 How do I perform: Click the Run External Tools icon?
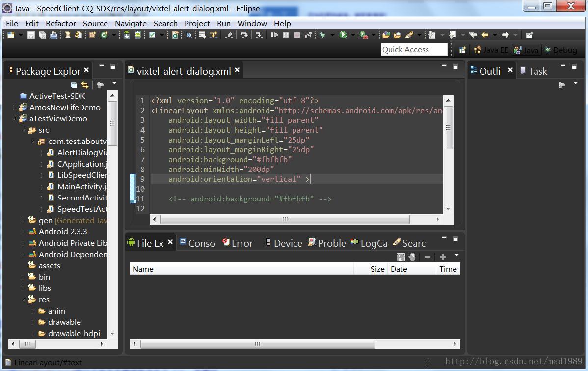(x=363, y=35)
